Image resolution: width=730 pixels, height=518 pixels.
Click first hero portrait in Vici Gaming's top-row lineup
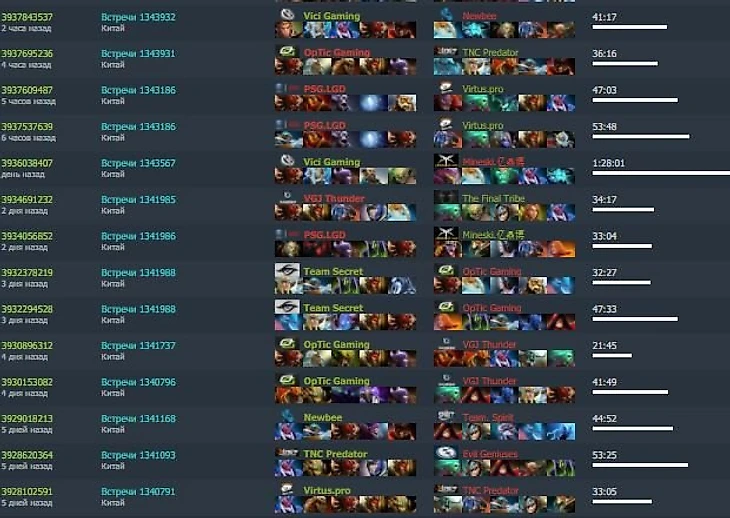click(289, 30)
